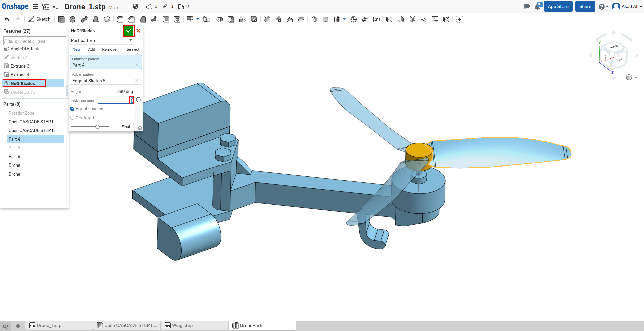Image resolution: width=644 pixels, height=331 pixels.
Task: Open the Variable (x) tool
Action: click(376, 19)
